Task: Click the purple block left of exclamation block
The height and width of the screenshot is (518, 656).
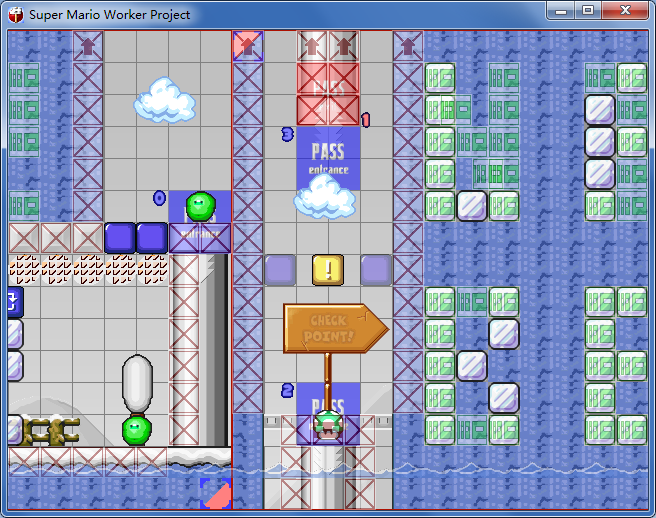Action: (x=280, y=270)
